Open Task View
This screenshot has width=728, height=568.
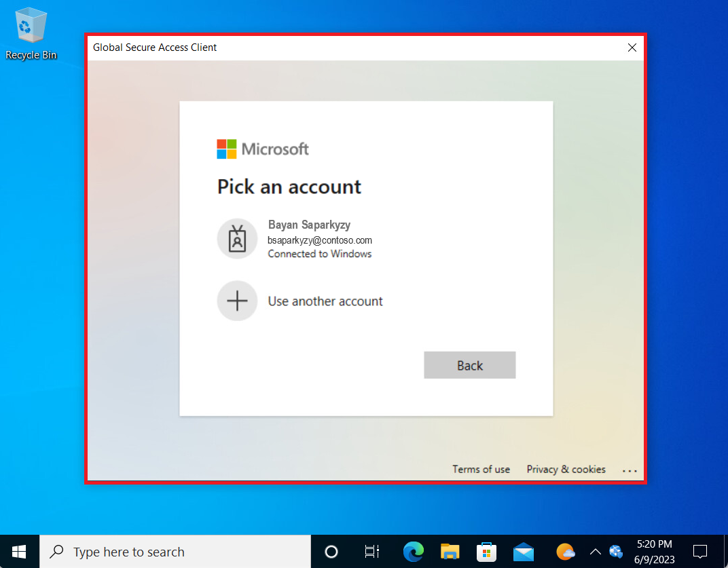[x=371, y=552]
